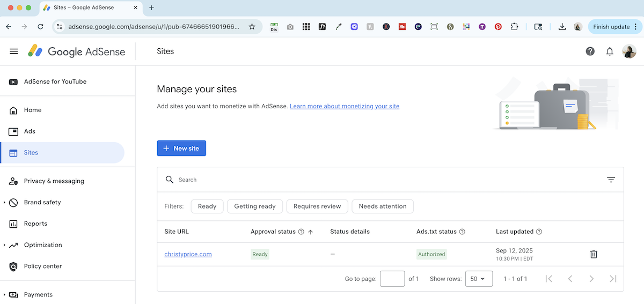This screenshot has height=304, width=644.
Task: Click the Go to page input box
Action: pos(392,279)
